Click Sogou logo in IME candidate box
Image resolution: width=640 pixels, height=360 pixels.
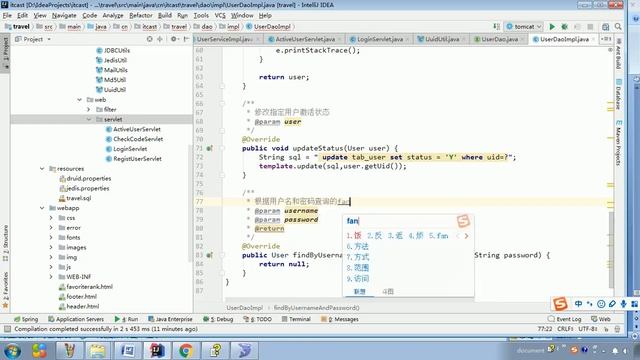coord(463,221)
